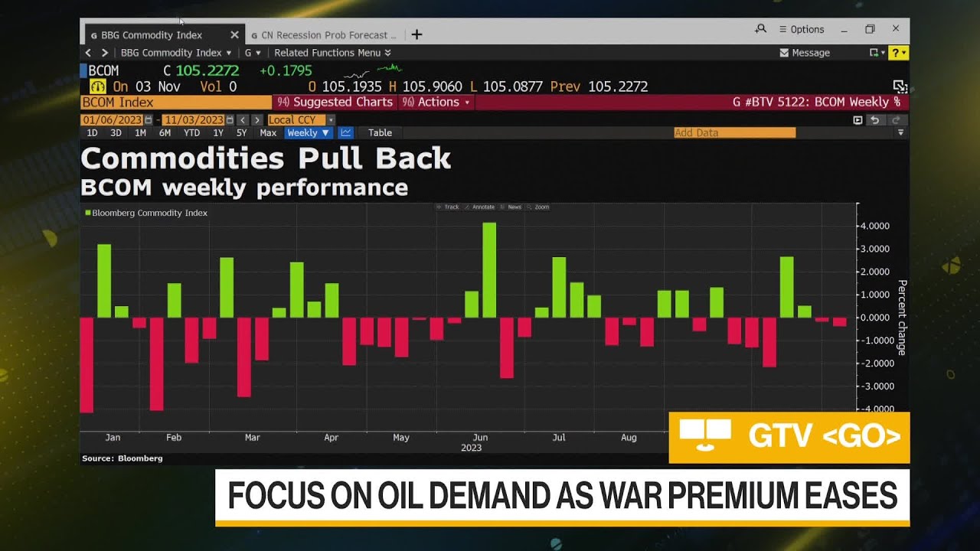Switch to the CN Recession Prob Forecast tab
This screenshot has height=551, width=980.
[x=324, y=34]
